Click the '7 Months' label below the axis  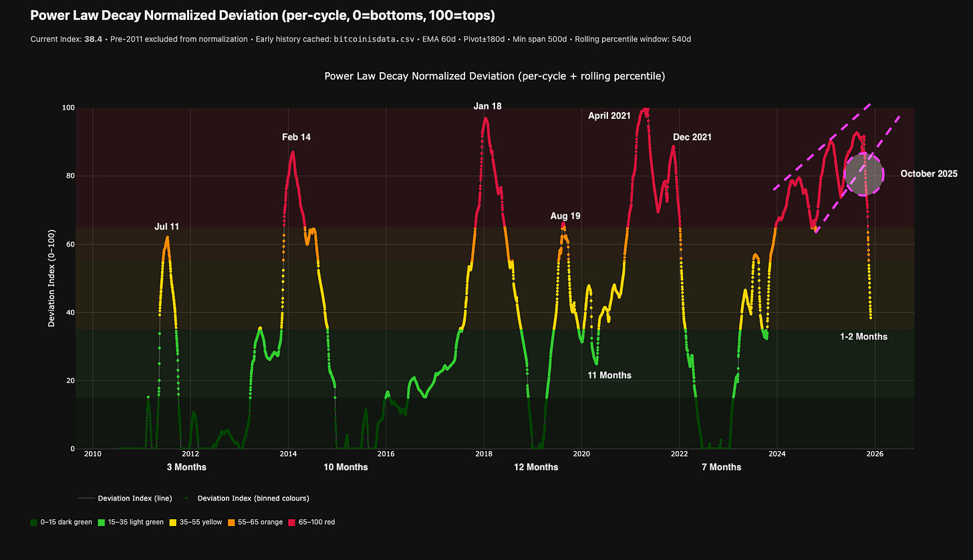pos(721,467)
